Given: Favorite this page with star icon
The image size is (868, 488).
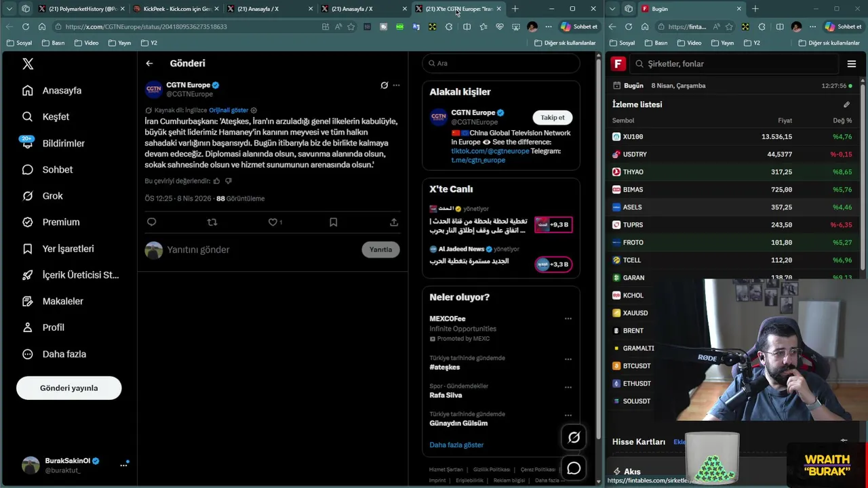Looking at the screenshot, I should click(x=351, y=26).
